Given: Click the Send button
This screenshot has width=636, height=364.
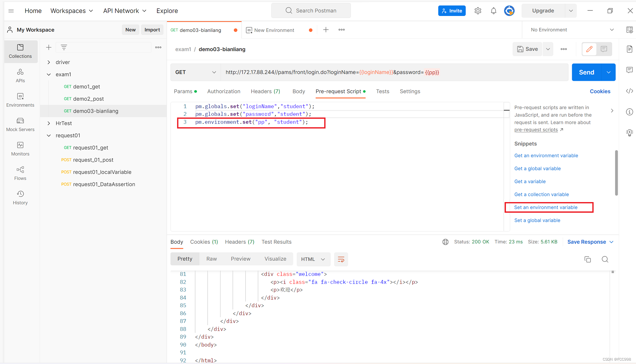Looking at the screenshot, I should [586, 72].
